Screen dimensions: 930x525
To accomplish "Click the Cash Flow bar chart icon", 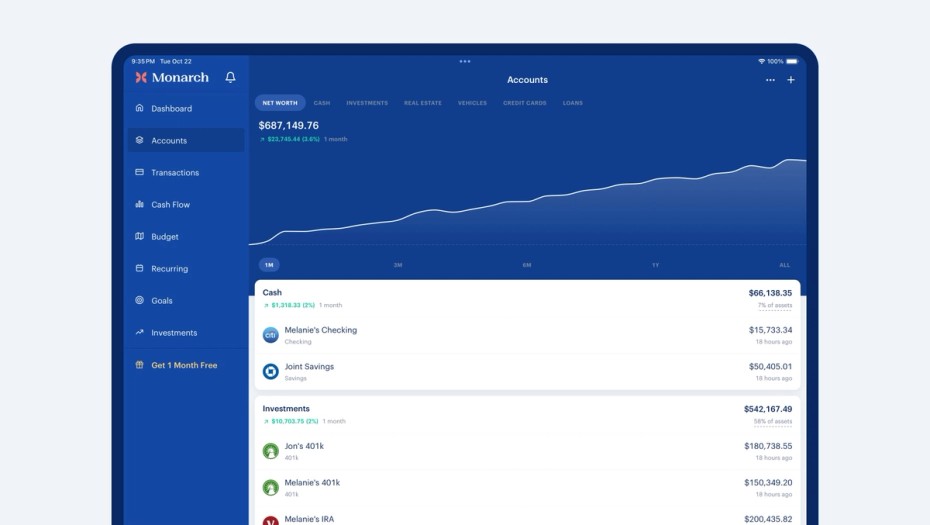I will (x=139, y=204).
